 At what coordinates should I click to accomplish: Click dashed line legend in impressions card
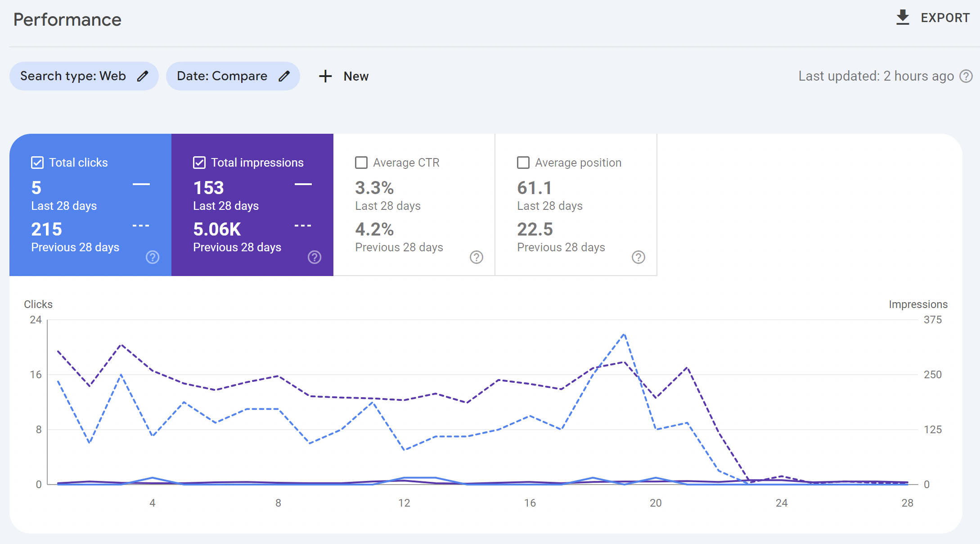coord(303,226)
